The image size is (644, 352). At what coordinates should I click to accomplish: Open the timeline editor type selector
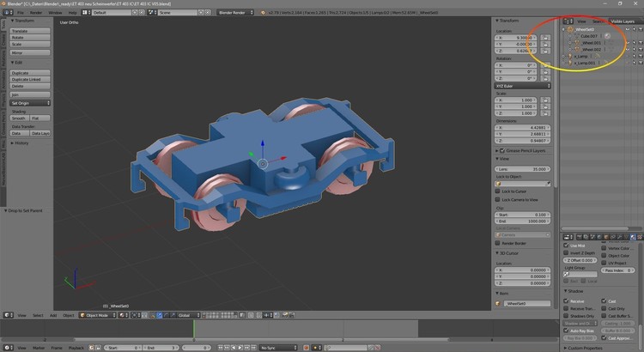coord(9,348)
